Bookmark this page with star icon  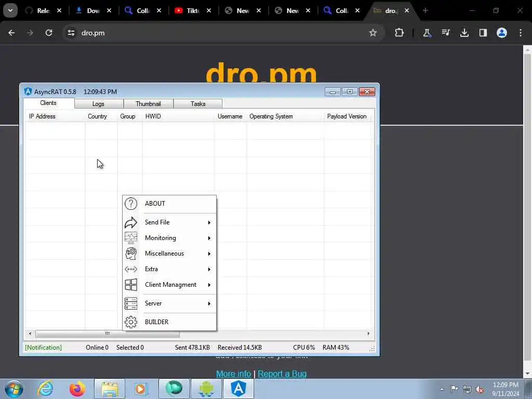373,33
